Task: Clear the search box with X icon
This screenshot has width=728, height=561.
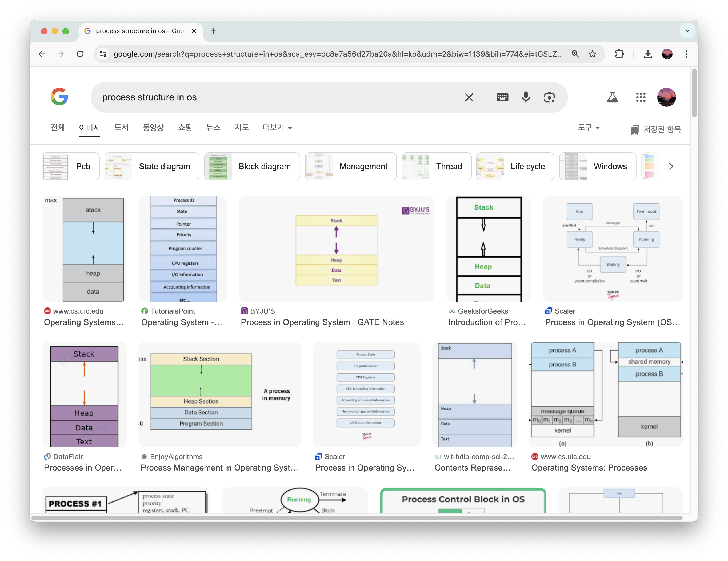Action: coord(469,97)
